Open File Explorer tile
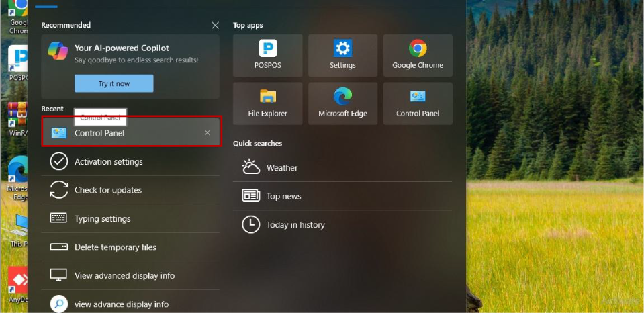The height and width of the screenshot is (313, 644). click(267, 103)
